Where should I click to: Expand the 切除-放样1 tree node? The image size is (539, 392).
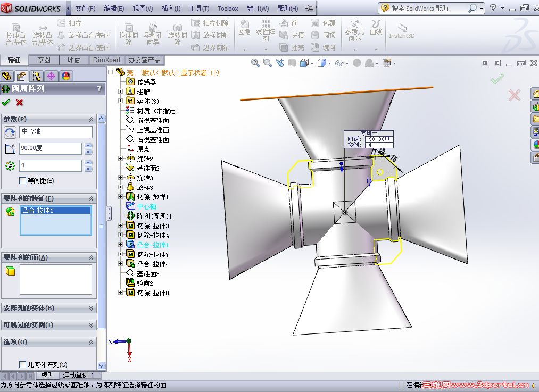[x=122, y=197]
